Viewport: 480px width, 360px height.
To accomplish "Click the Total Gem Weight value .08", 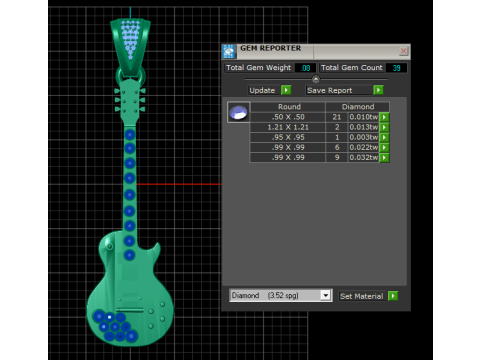I will click(305, 68).
